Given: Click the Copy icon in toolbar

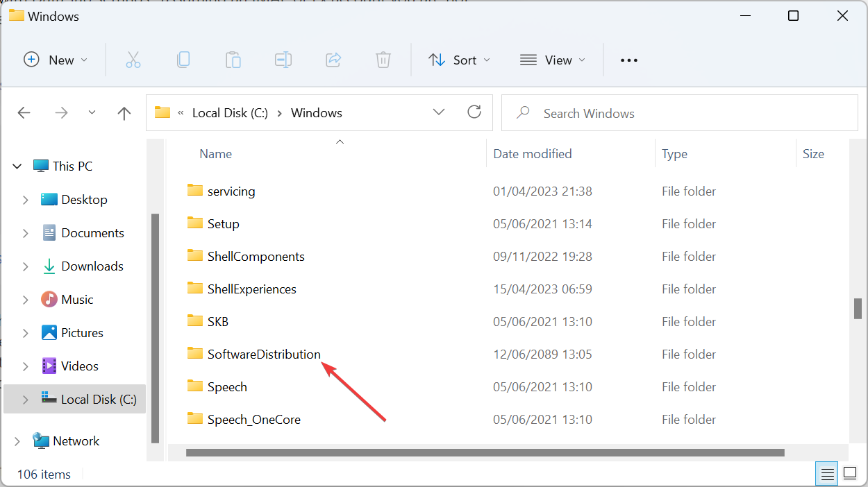Looking at the screenshot, I should point(183,60).
